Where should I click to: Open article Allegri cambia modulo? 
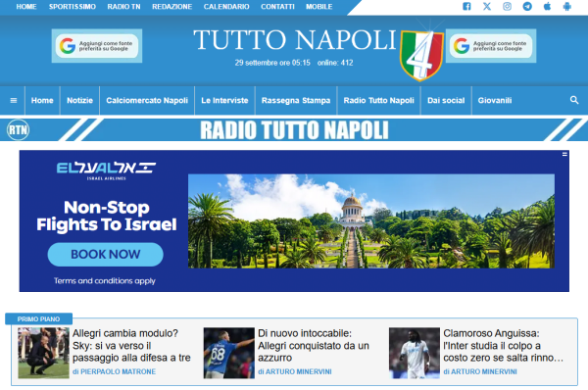click(x=131, y=345)
